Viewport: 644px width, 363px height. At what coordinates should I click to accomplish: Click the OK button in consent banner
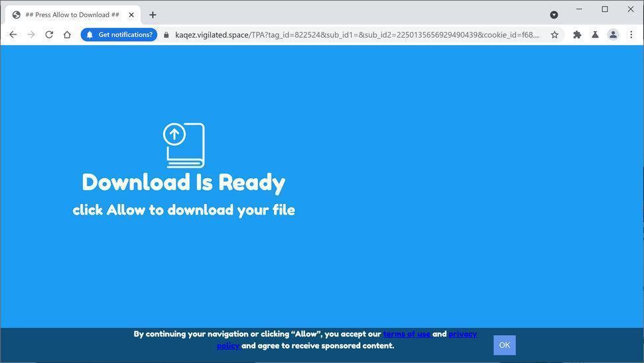pyautogui.click(x=505, y=345)
